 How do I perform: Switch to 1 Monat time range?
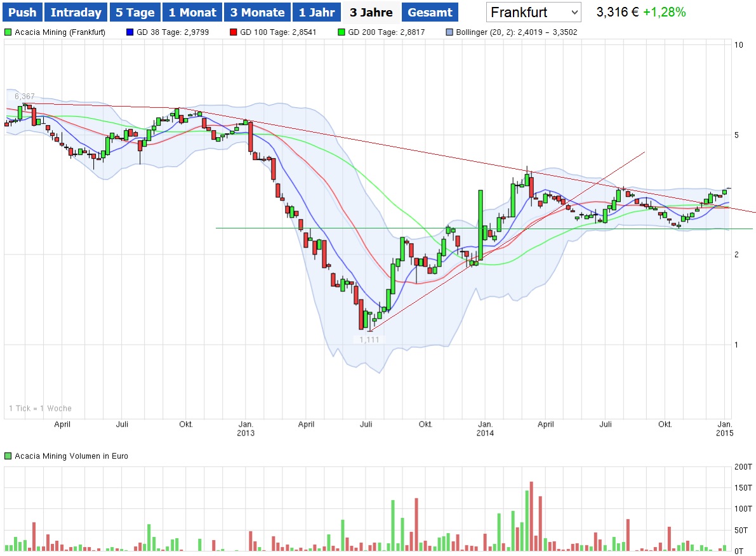pos(192,12)
